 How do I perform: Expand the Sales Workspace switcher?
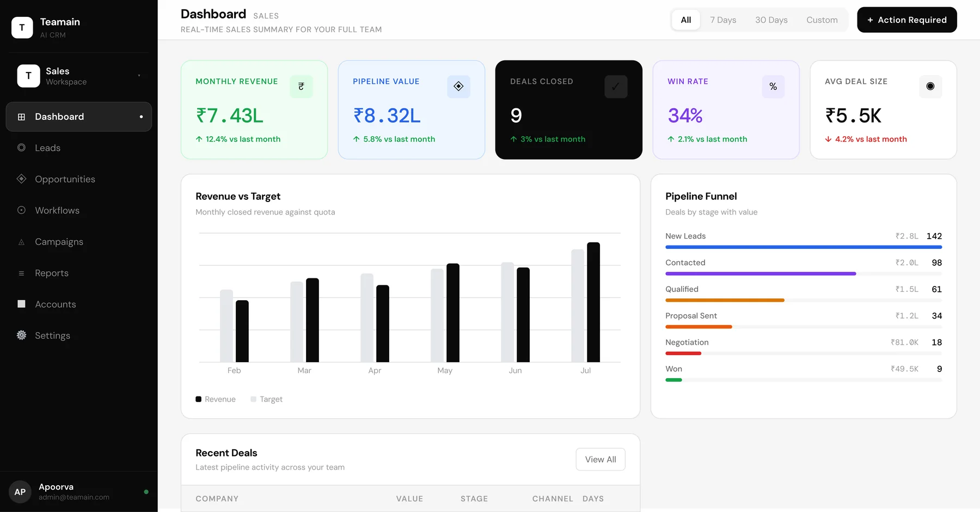tap(79, 76)
